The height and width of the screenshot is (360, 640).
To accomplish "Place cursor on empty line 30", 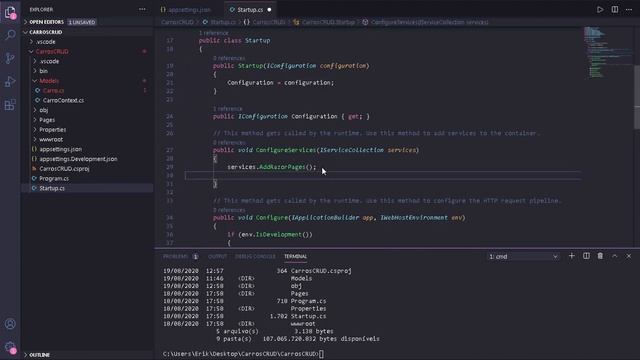I will point(383,176).
